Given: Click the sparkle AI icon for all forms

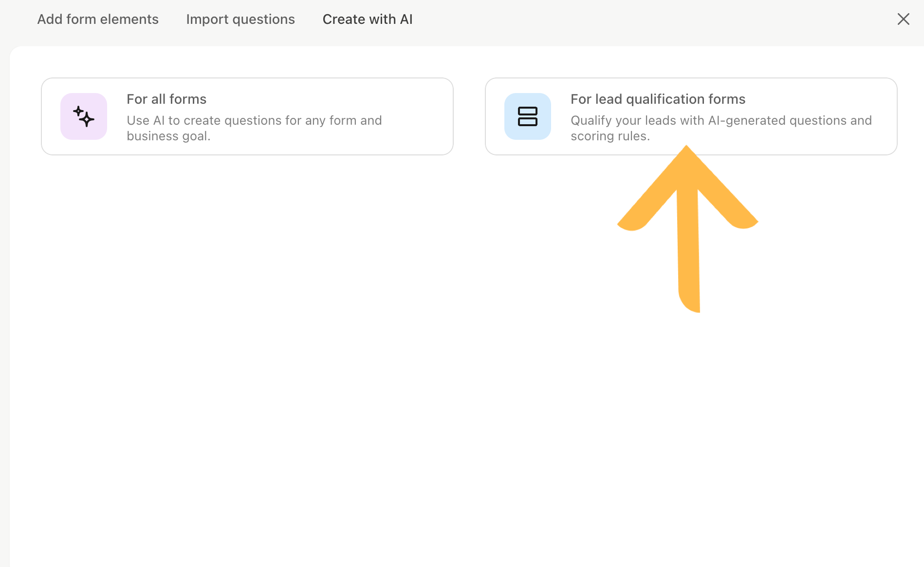Looking at the screenshot, I should 84,116.
